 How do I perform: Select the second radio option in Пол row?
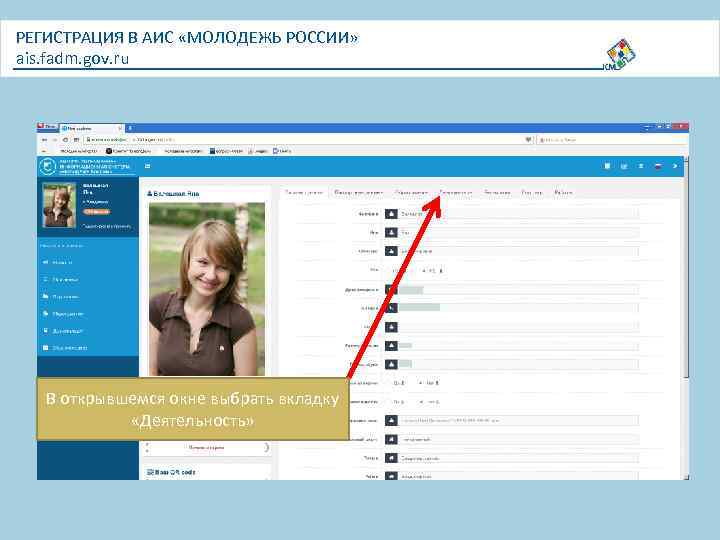[x=432, y=271]
